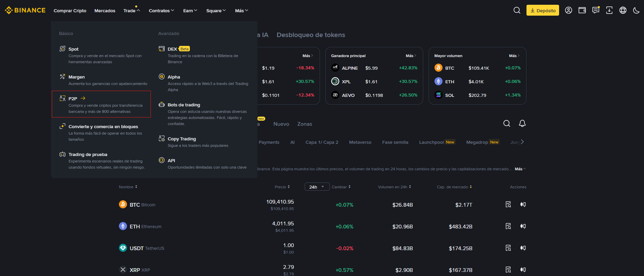Open the download app icon
Screen dimensions: 644x276
pos(609,10)
